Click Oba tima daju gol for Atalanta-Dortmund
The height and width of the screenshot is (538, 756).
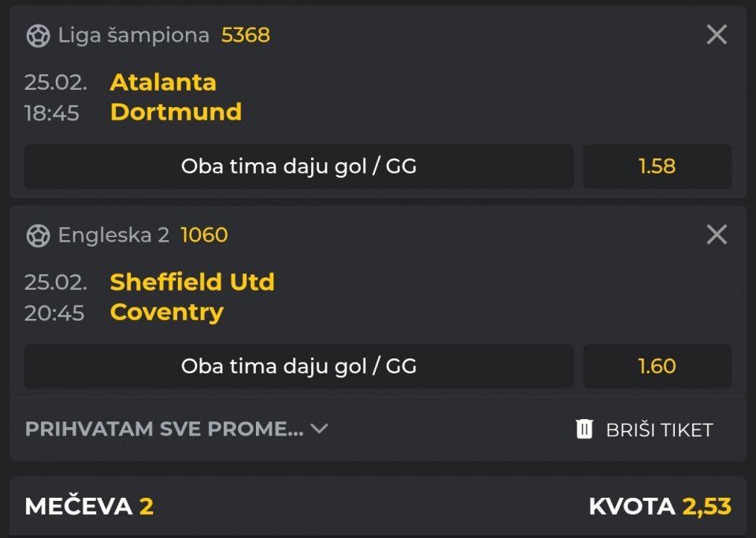pos(298,166)
